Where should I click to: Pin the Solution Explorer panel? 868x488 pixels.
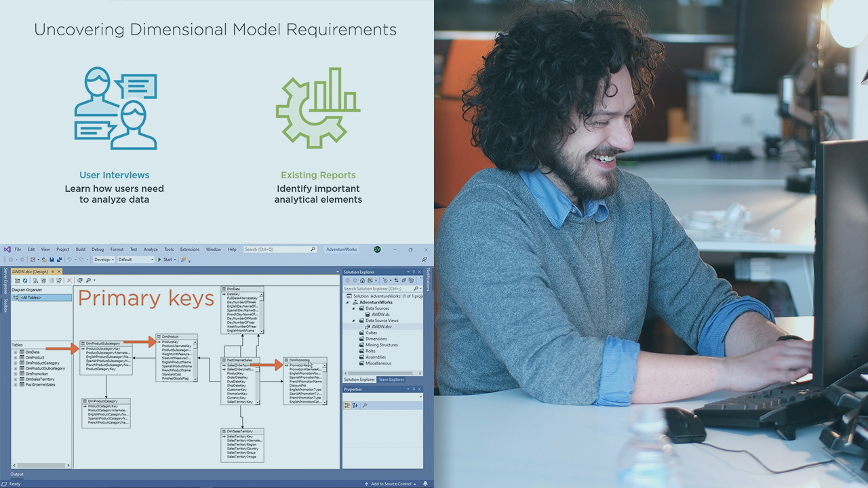click(x=414, y=271)
